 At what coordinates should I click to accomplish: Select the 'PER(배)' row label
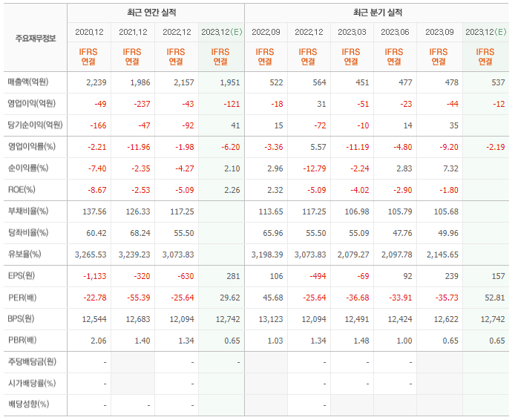tap(22, 298)
